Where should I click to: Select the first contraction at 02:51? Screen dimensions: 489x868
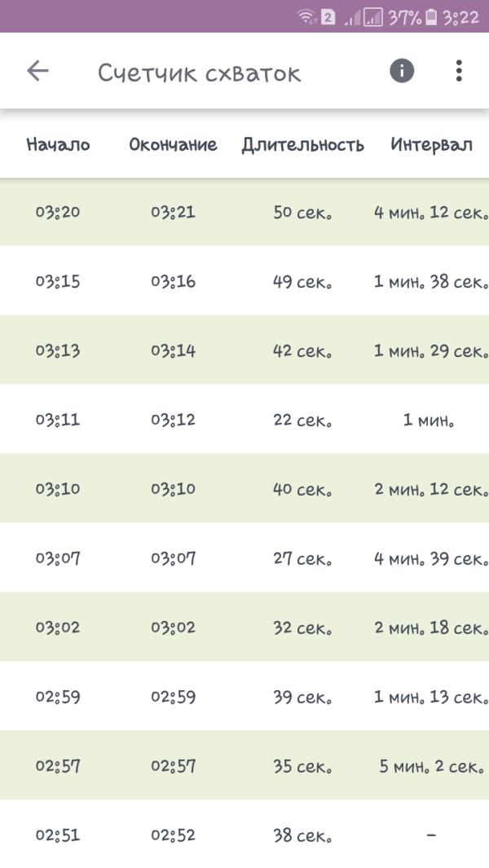click(x=244, y=835)
